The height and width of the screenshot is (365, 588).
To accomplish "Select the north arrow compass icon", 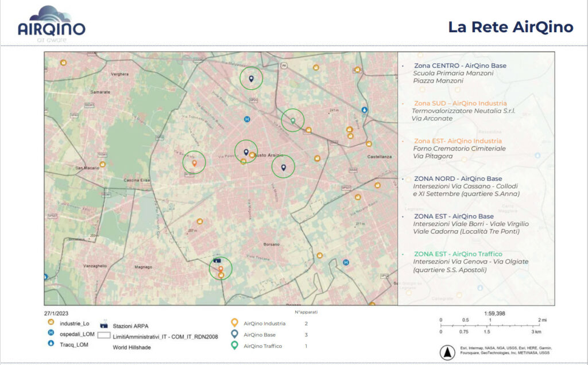I will coord(447,352).
